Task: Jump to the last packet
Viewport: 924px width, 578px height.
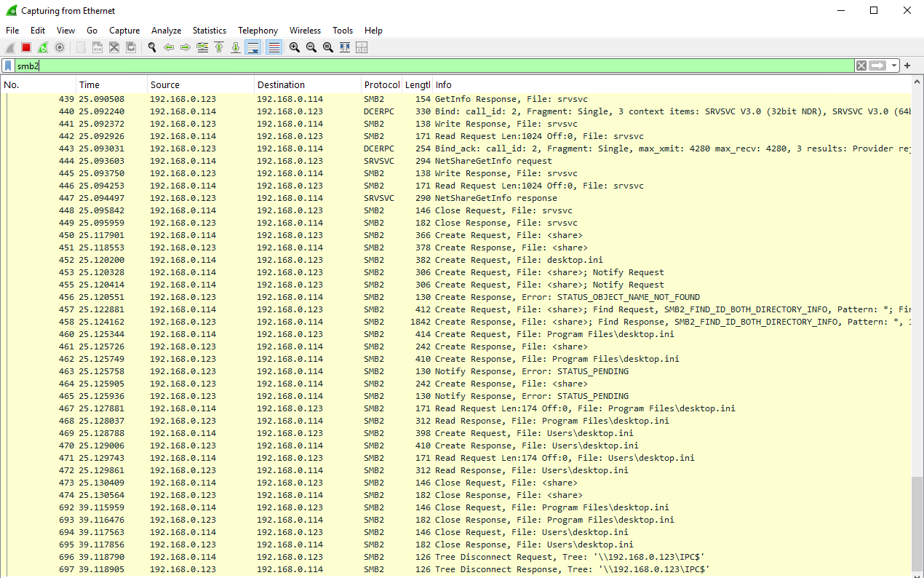Action: point(236,47)
